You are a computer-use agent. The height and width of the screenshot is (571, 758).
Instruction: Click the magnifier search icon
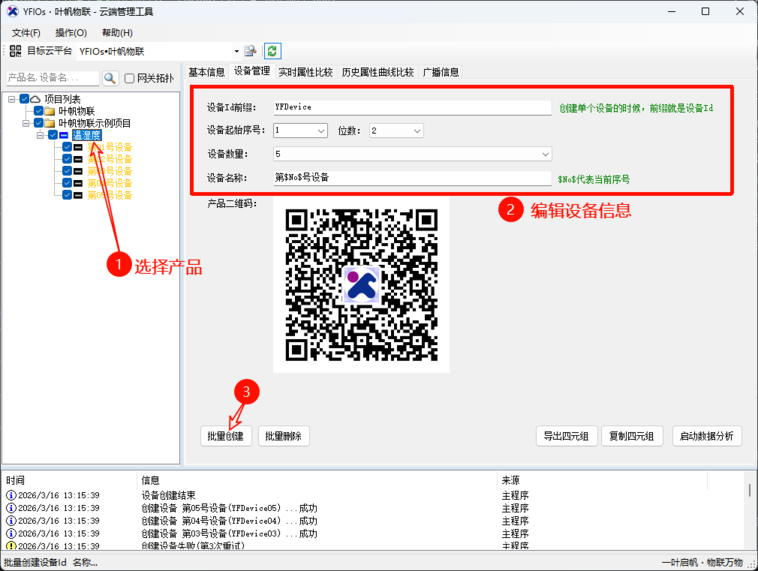pyautogui.click(x=110, y=78)
